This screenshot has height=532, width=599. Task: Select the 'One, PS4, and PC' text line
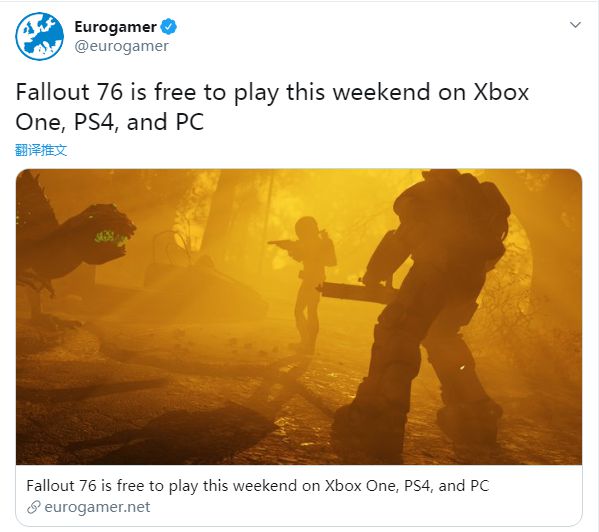(110, 122)
